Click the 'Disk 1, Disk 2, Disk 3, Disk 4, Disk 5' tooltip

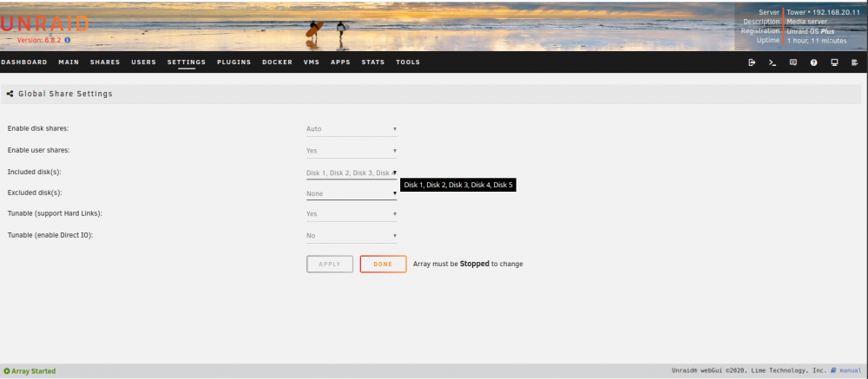click(x=458, y=185)
